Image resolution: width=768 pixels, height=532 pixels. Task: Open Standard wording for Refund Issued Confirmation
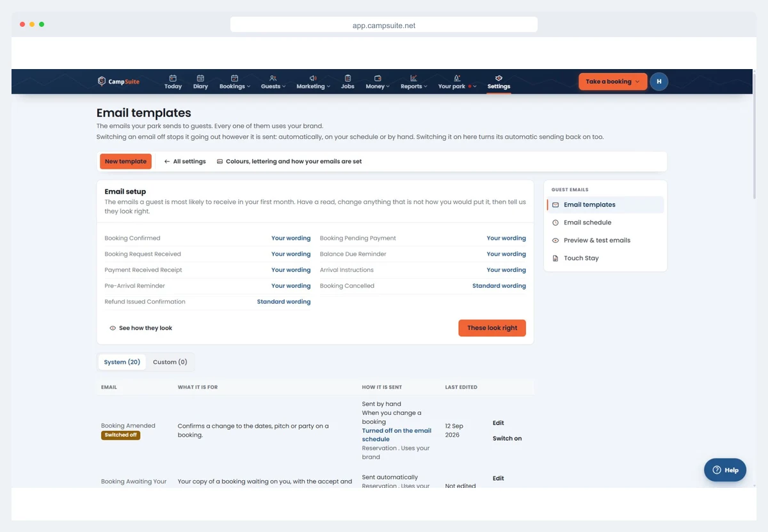(284, 302)
